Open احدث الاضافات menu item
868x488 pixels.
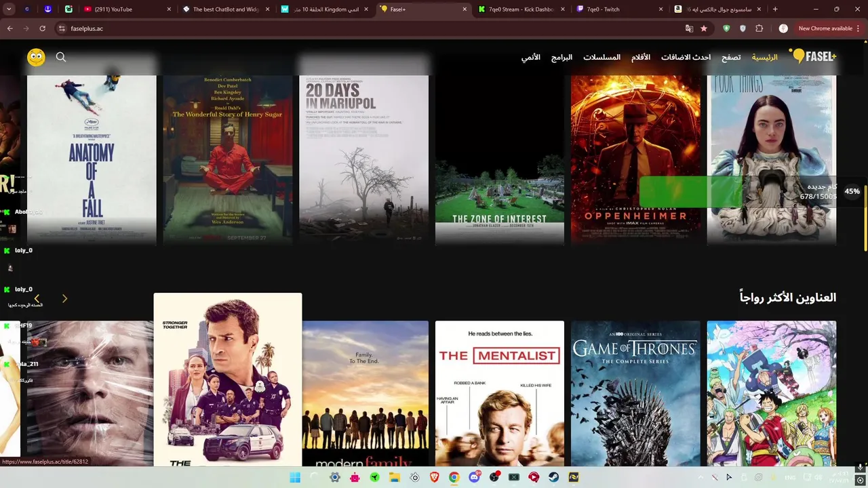click(686, 58)
